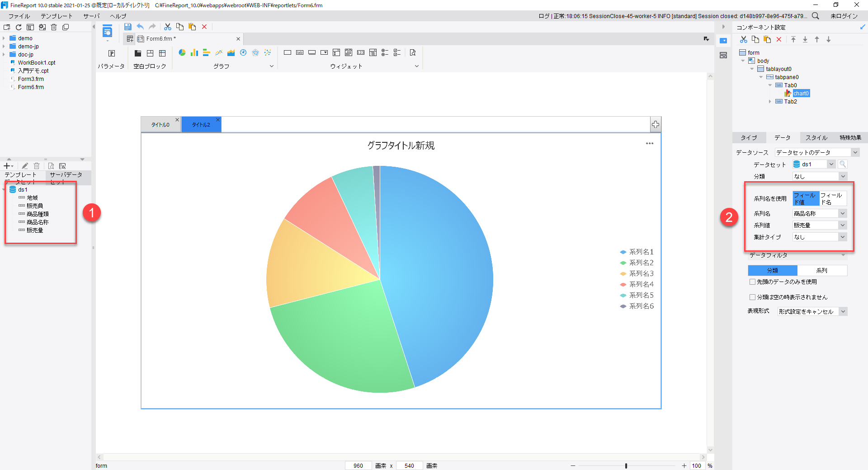The width and height of the screenshot is (868, 470).
Task: Click the search magnifier in top bar
Action: click(816, 16)
